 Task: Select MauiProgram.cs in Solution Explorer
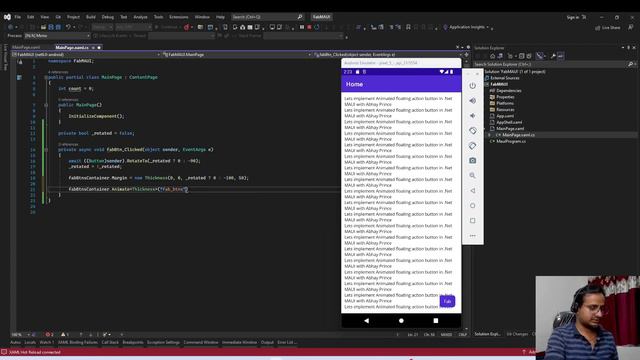(x=511, y=141)
